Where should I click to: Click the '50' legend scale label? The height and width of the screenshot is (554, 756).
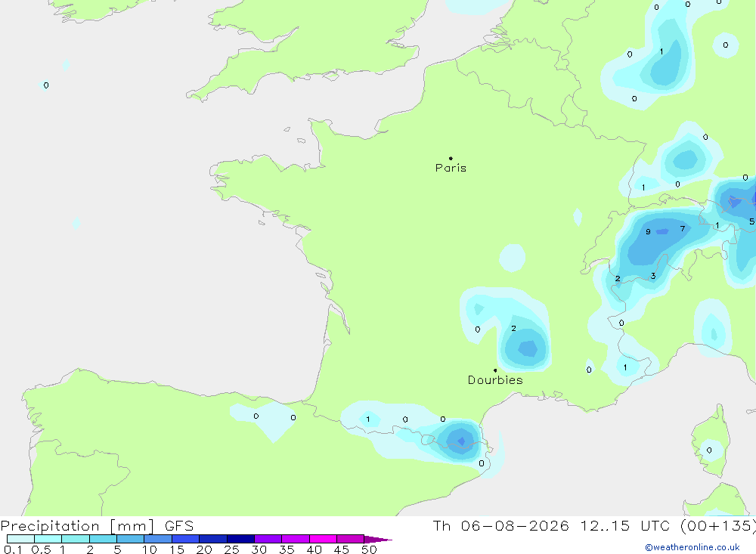pos(369,549)
